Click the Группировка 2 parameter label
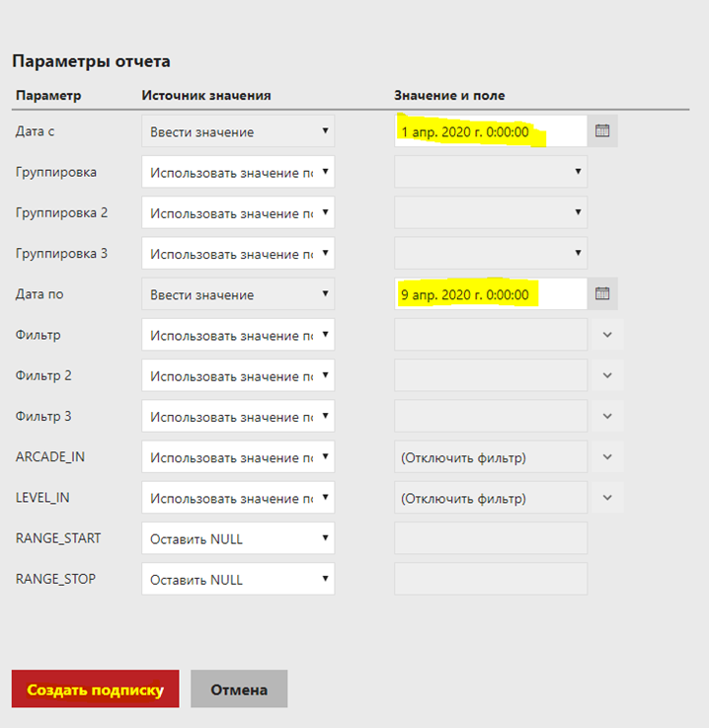 pyautogui.click(x=61, y=212)
